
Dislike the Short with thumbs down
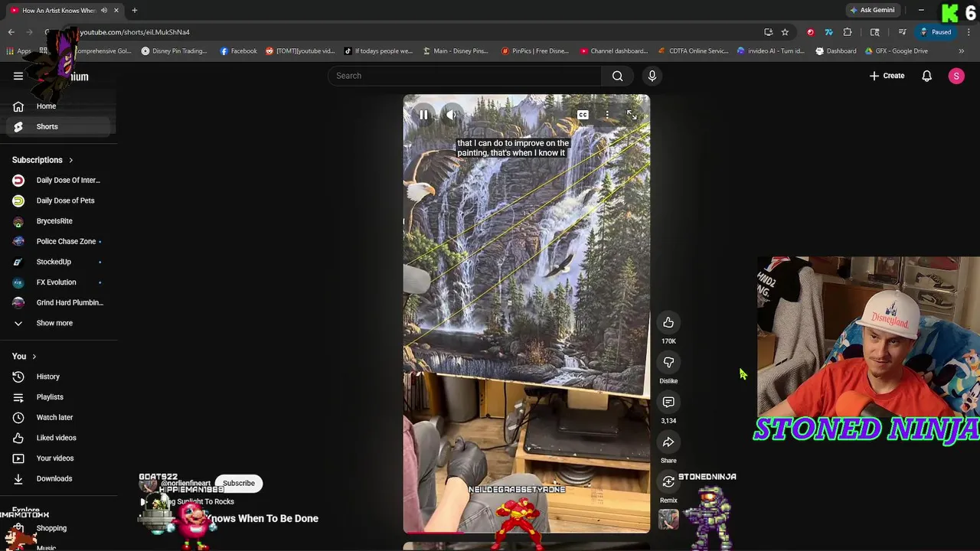(668, 363)
